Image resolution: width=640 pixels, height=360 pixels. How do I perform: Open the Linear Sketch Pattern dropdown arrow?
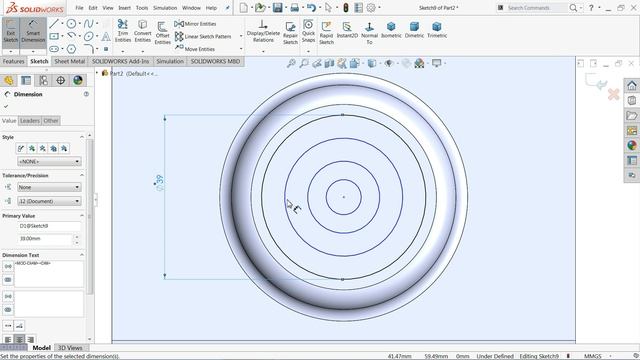coord(241,36)
